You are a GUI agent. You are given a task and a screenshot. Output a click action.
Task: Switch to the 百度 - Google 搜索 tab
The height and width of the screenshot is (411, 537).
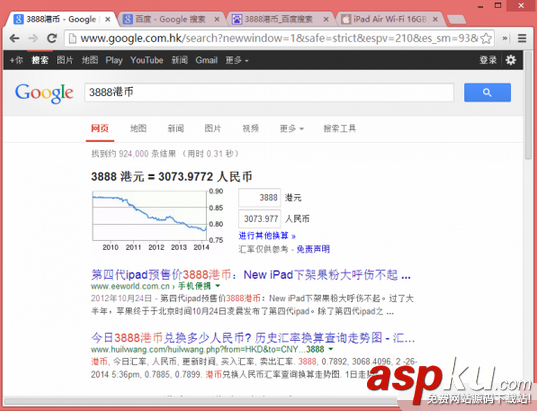coord(170,19)
